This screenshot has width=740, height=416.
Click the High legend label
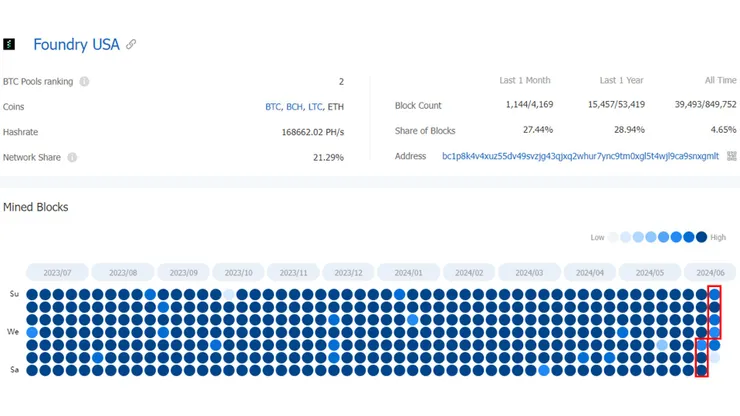tap(718, 238)
